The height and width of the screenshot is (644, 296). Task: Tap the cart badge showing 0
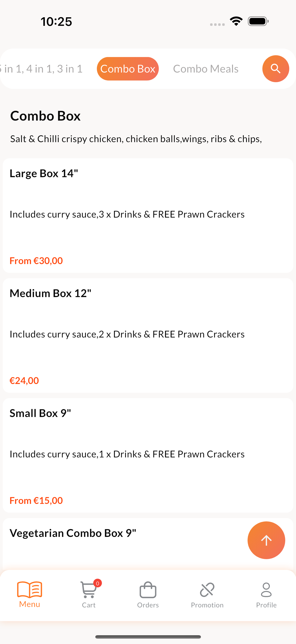pos(98,583)
